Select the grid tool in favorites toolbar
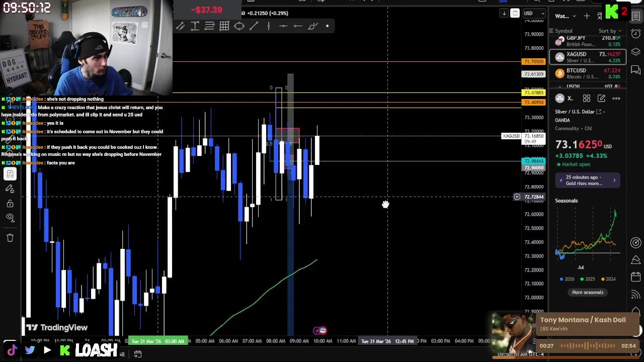This screenshot has width=644, height=362. (x=224, y=26)
